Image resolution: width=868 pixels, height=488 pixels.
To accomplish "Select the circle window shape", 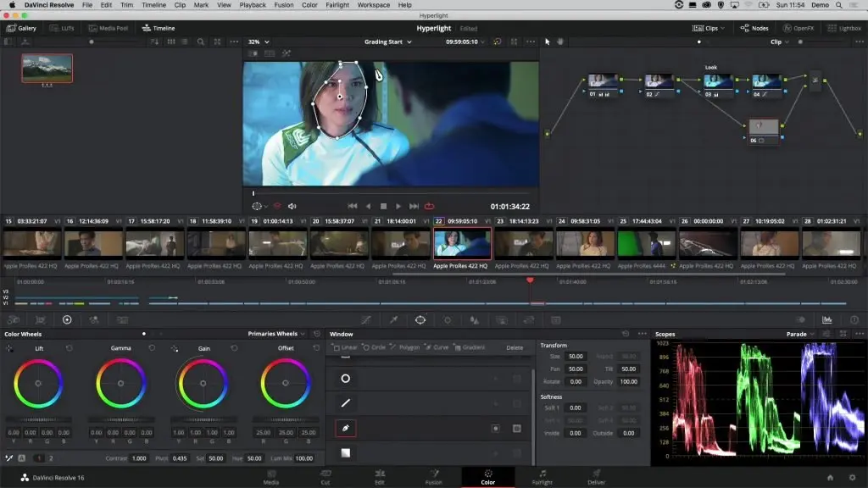I will tap(345, 379).
